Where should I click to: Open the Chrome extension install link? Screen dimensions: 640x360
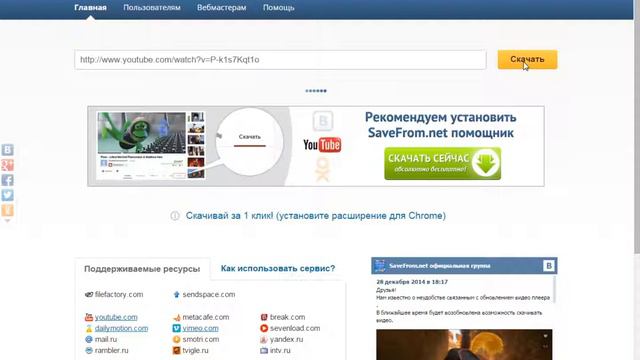[x=316, y=216]
